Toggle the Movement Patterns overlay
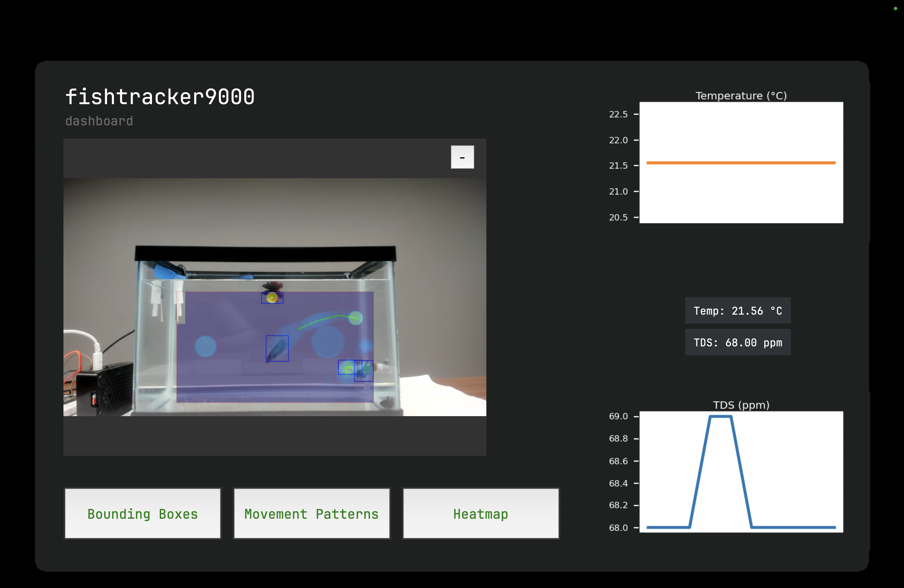Image resolution: width=904 pixels, height=588 pixels. (x=311, y=513)
